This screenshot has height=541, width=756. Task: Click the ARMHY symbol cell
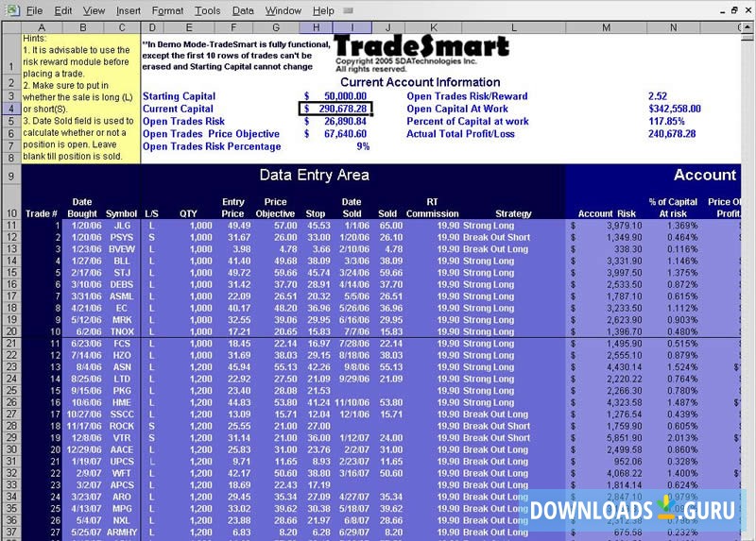point(122,533)
